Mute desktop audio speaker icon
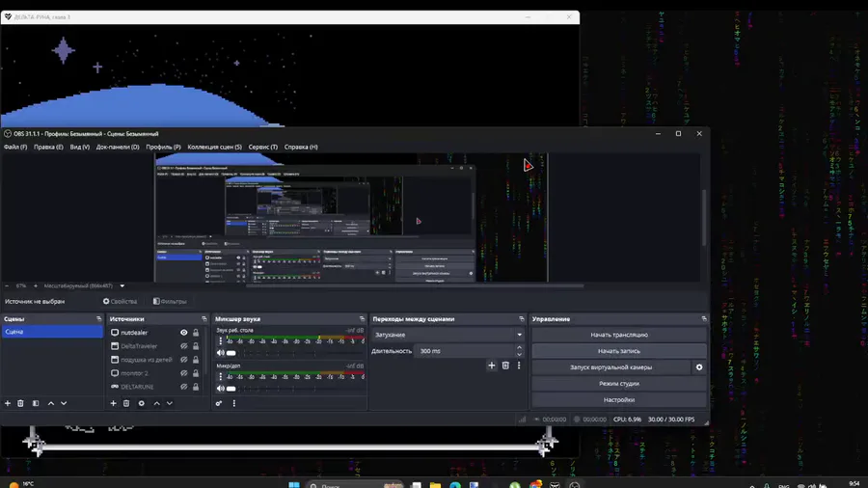 click(220, 353)
